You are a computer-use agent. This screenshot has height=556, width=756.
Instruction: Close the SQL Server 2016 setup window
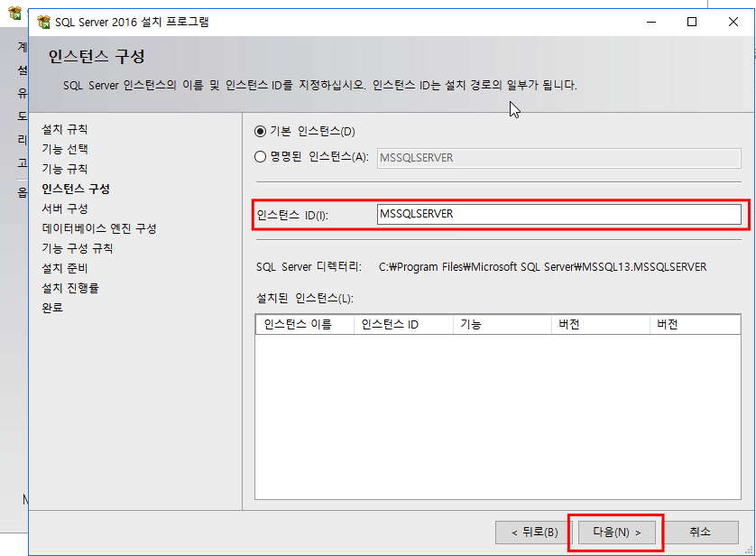(x=733, y=23)
